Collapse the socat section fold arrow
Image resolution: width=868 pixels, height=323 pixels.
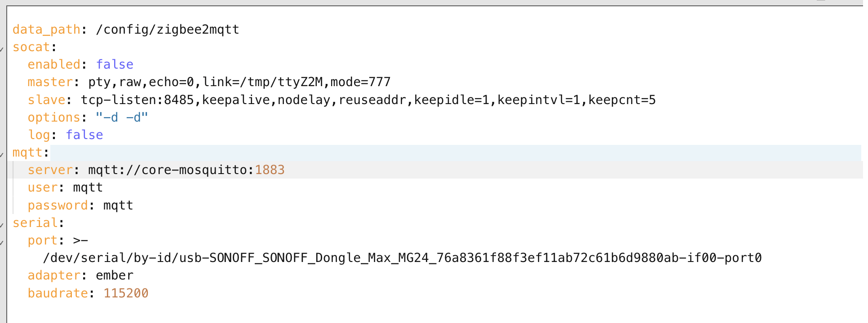coord(2,49)
